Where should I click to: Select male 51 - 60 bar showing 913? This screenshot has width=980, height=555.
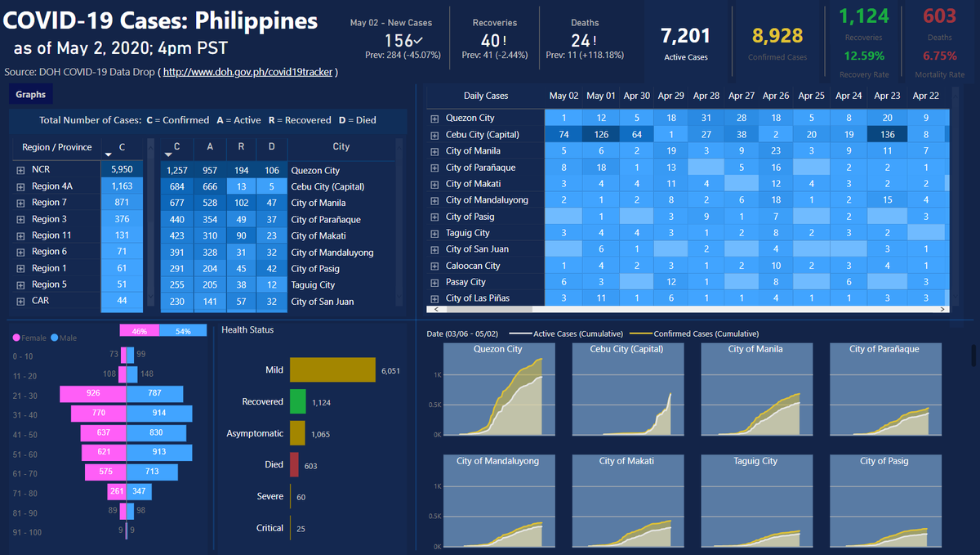click(x=159, y=453)
